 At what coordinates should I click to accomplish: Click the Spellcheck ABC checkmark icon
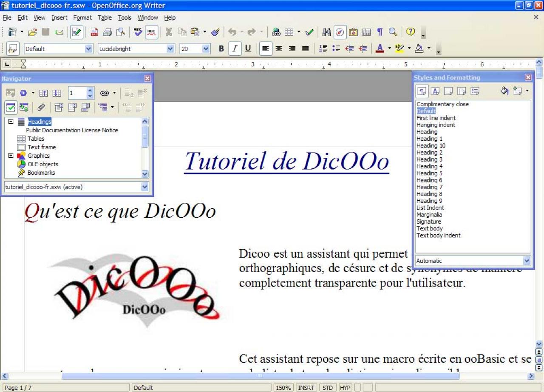pos(138,32)
